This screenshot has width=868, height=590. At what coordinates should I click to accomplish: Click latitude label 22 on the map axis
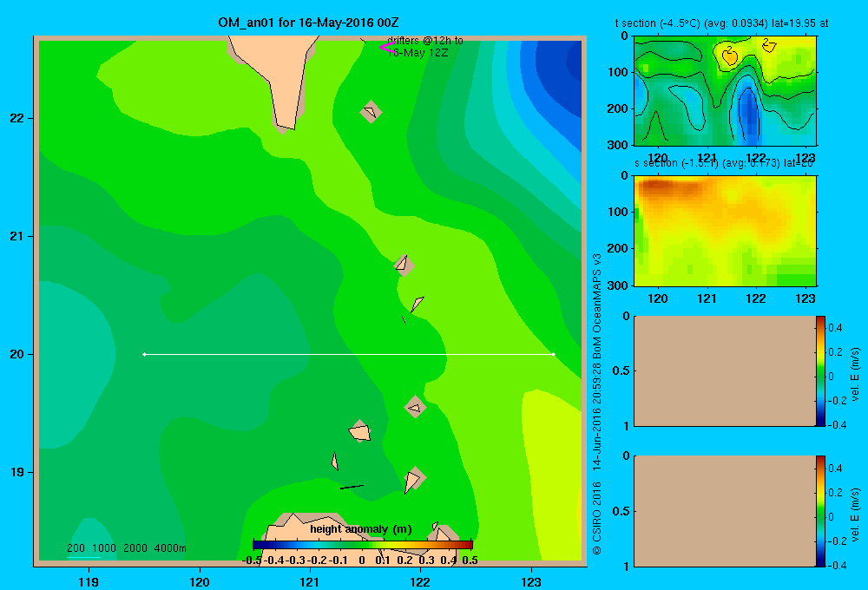coord(17,119)
